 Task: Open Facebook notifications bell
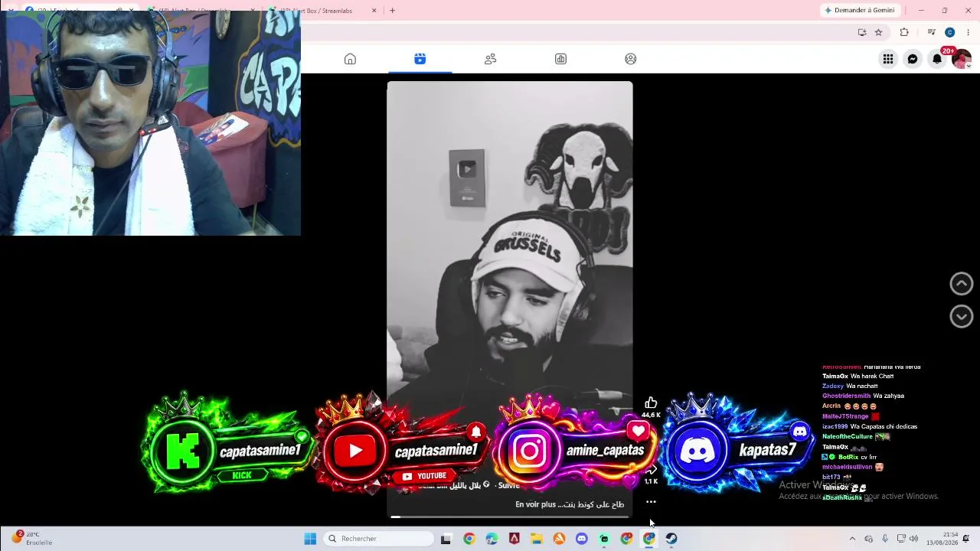click(936, 59)
